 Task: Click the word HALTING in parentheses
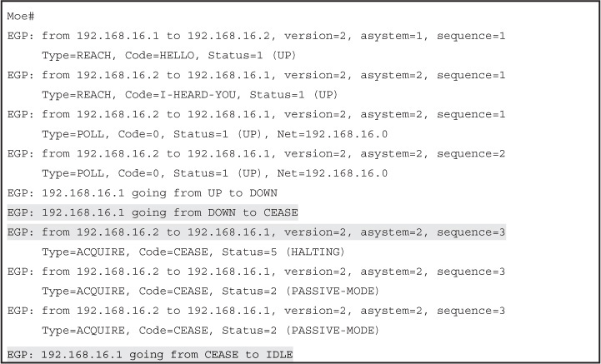[315, 252]
